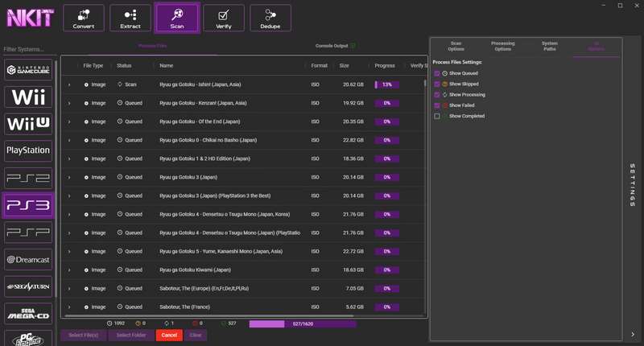Select the Sega Saturn system logo
Viewport: 644px width, 346px height.
[x=28, y=286]
